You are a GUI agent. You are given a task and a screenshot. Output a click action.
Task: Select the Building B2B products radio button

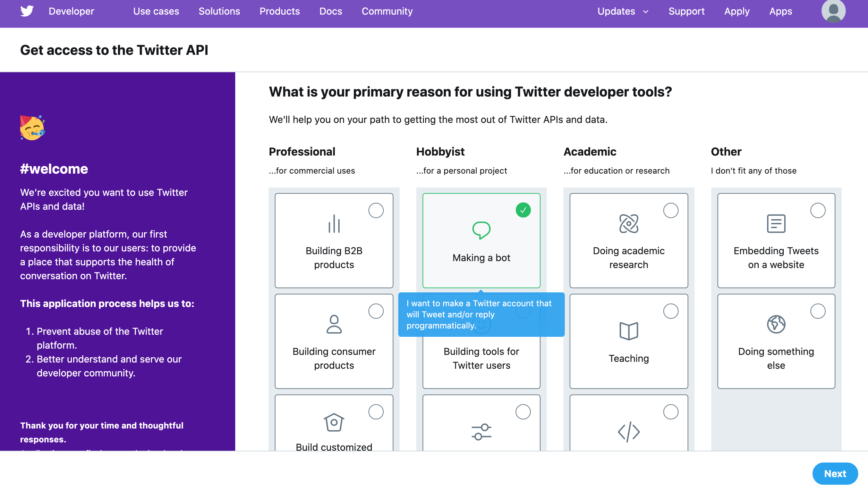point(376,210)
